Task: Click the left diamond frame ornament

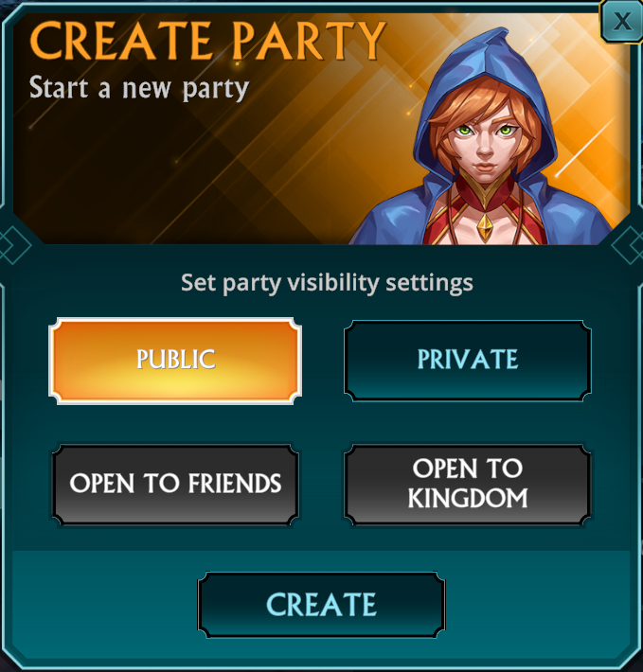Action: coord(13,245)
